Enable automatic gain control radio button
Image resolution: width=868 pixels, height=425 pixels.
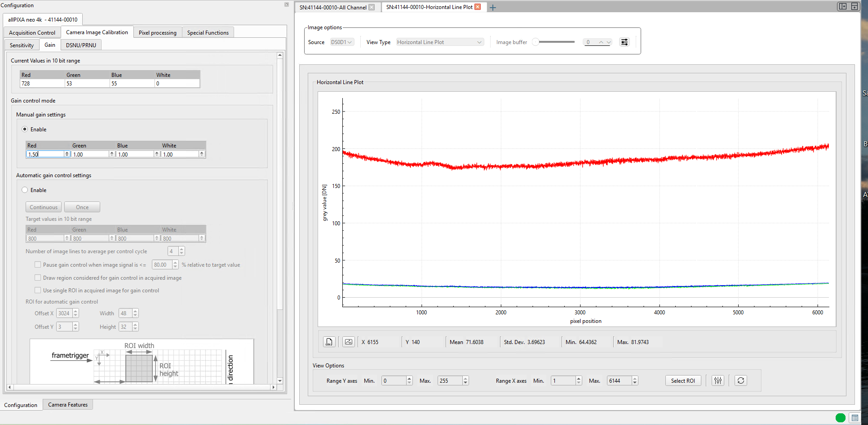coord(25,190)
